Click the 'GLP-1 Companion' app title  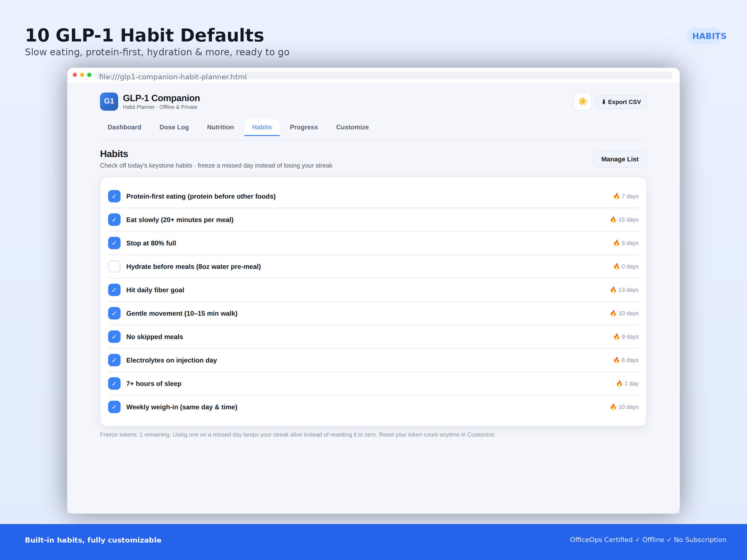[x=161, y=98]
